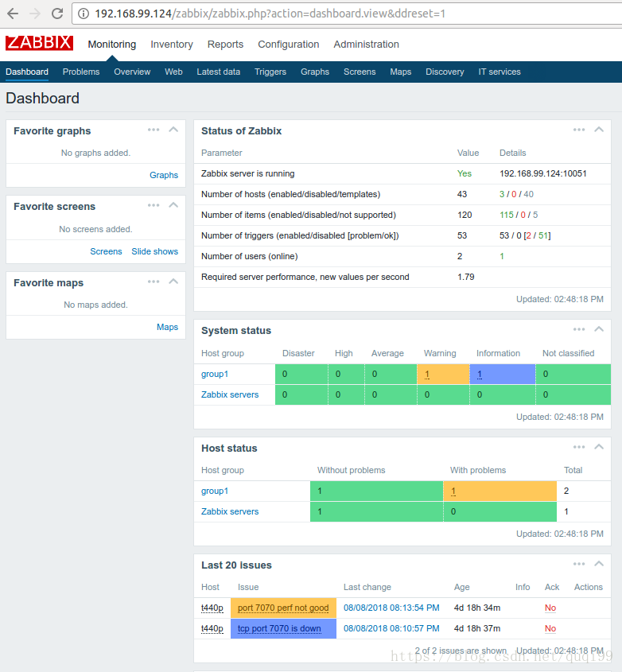
Task: Click t440p host in the perf issue row
Action: (x=212, y=608)
